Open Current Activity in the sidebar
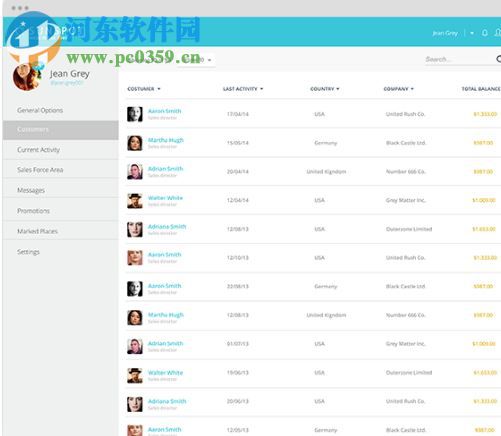The width and height of the screenshot is (501, 436). pos(39,150)
